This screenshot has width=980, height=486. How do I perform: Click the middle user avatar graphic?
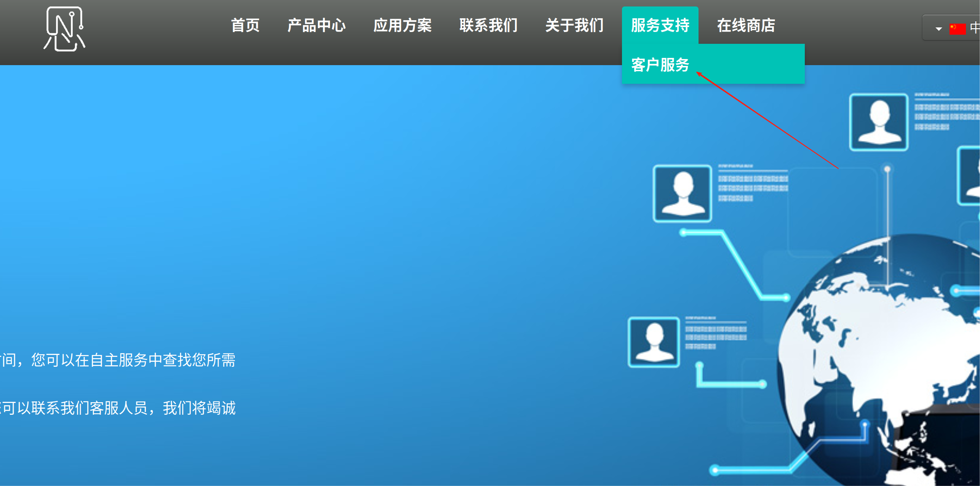pos(682,193)
